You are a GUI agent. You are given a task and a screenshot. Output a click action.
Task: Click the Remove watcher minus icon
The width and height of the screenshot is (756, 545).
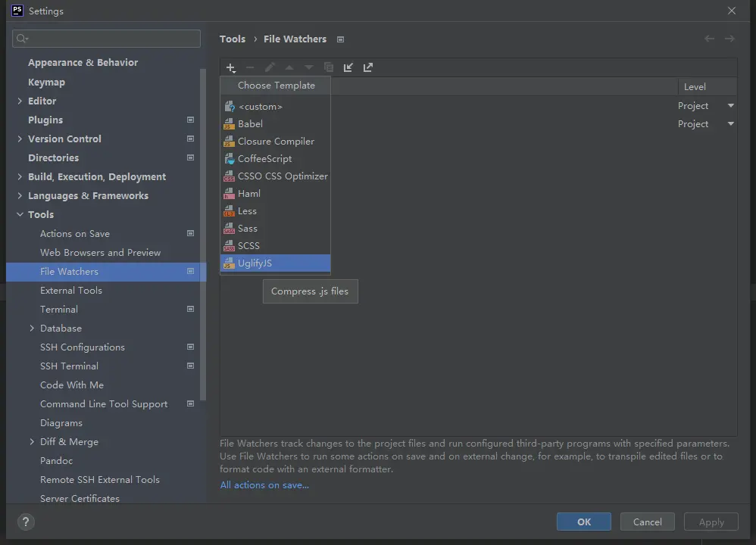(x=250, y=67)
